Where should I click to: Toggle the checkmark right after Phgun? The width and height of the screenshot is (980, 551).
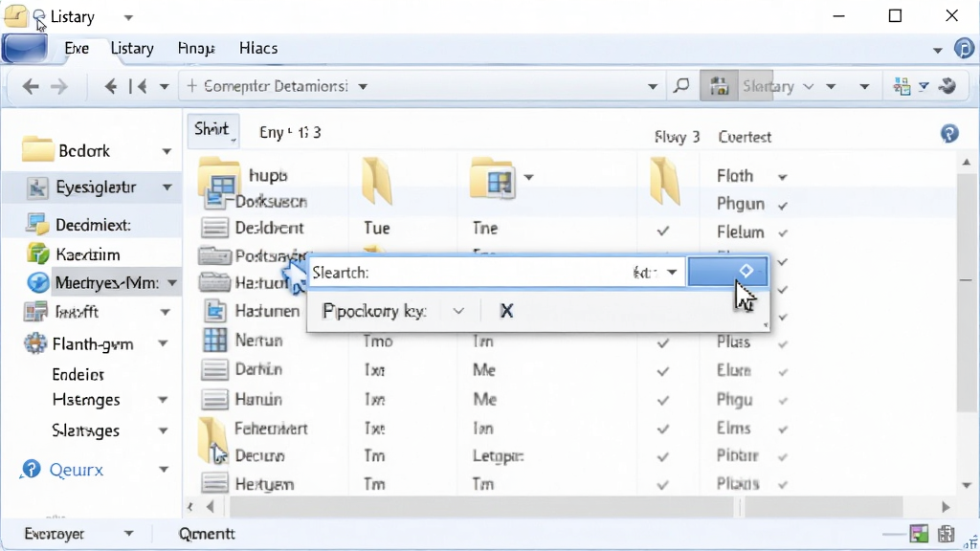(x=783, y=205)
